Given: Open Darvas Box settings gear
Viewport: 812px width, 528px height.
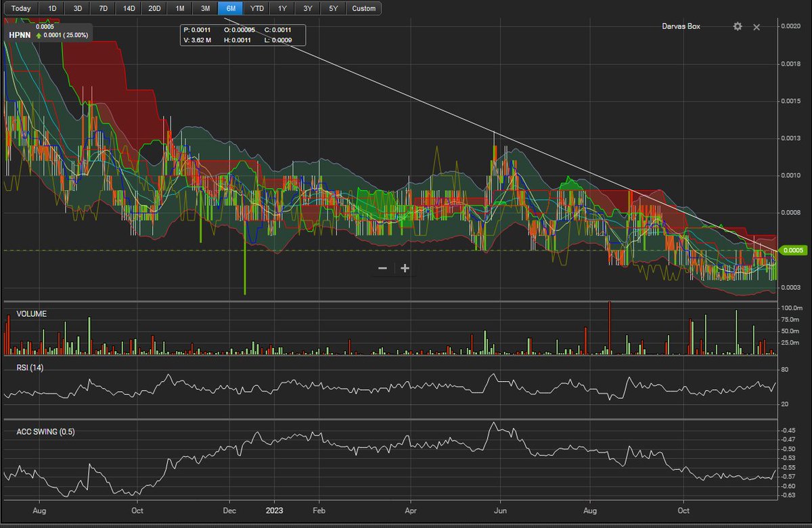Looking at the screenshot, I should tap(738, 26).
